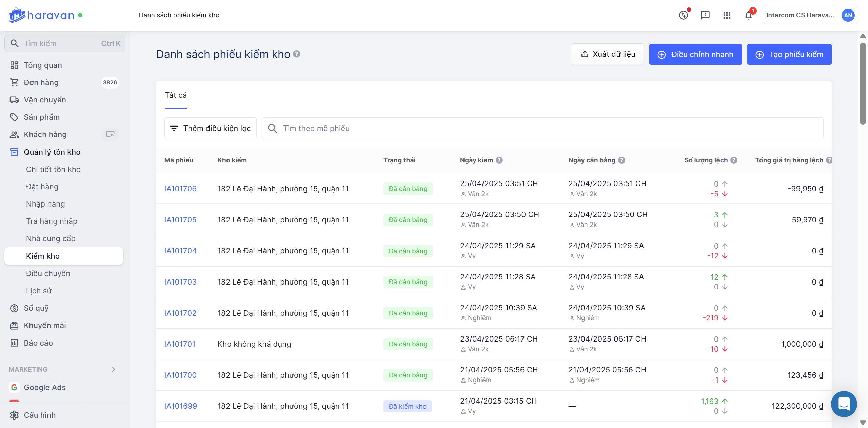868x428 pixels.
Task: Click help icon next to Ngày kiểm
Action: click(499, 160)
